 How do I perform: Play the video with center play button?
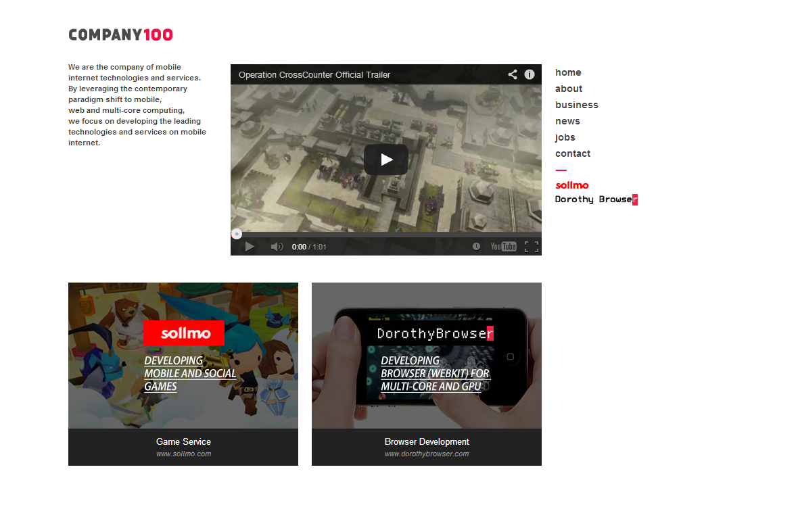(385, 160)
